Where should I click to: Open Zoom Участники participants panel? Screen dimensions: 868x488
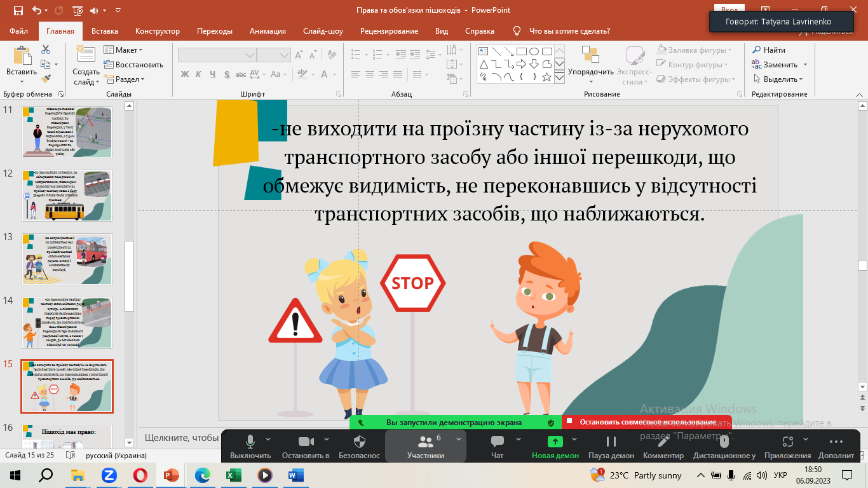(425, 447)
